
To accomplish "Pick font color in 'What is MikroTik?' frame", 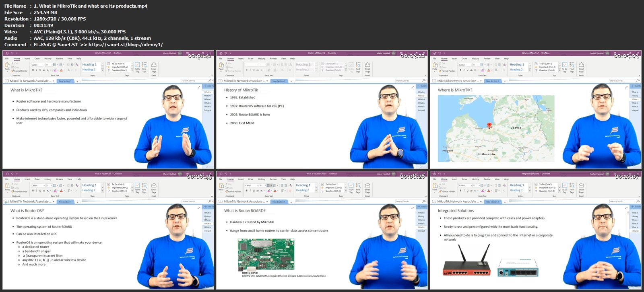I will coord(61,70).
